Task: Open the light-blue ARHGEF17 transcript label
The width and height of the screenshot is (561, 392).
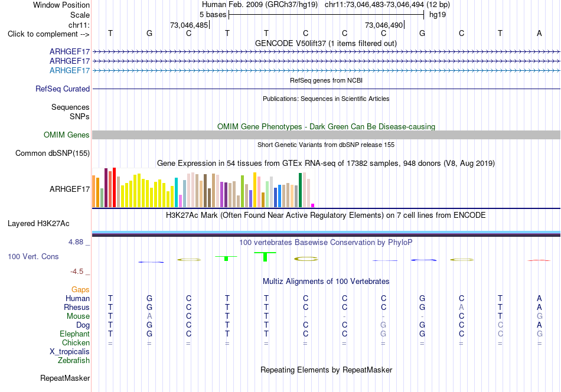Action: (70, 70)
